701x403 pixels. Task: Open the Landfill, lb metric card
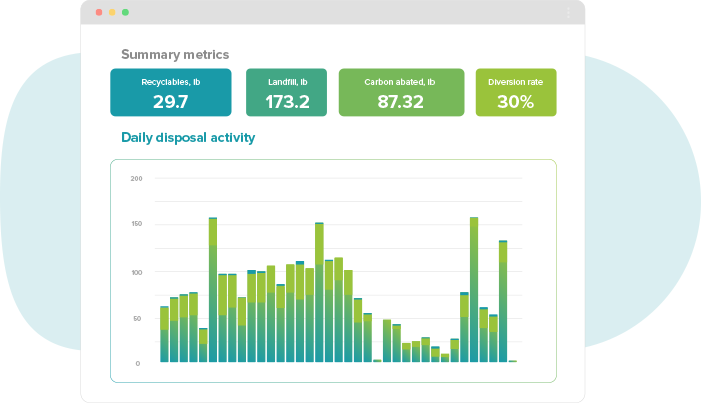pos(286,92)
